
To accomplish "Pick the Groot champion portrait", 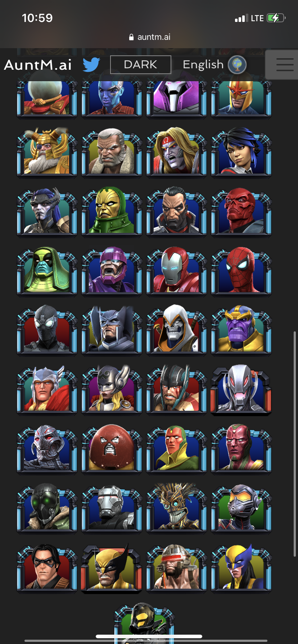I will pos(176,509).
